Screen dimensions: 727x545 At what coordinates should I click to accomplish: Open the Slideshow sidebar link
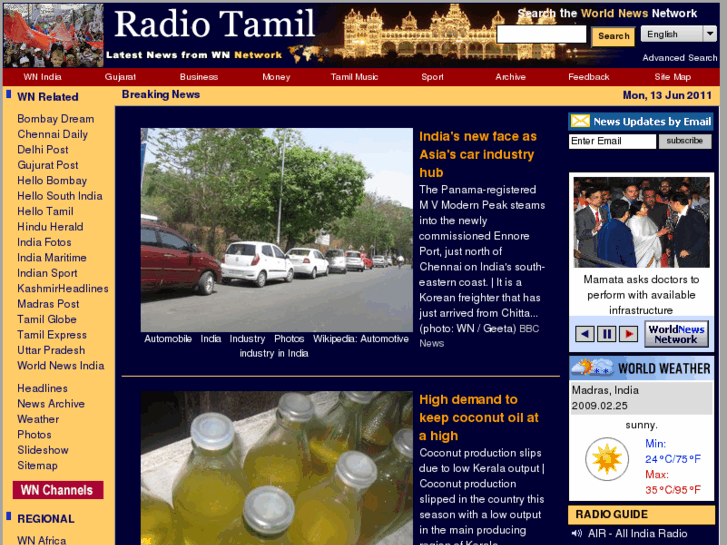[43, 450]
